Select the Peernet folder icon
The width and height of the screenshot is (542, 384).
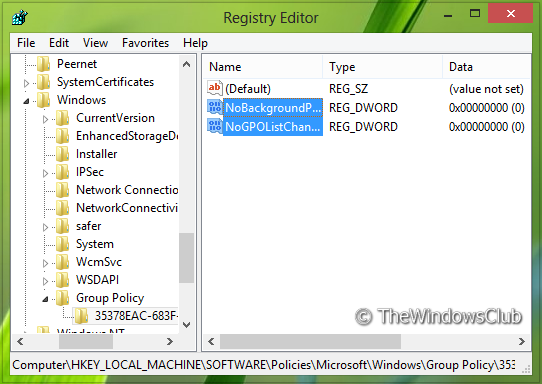click(44, 64)
